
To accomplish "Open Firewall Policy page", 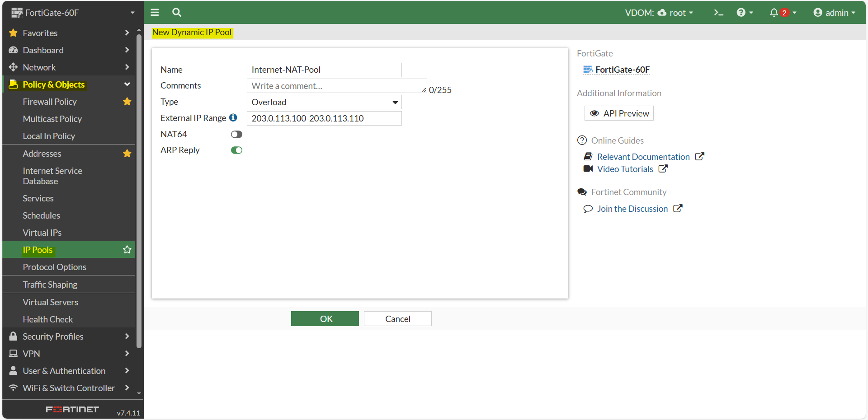I will coord(50,102).
